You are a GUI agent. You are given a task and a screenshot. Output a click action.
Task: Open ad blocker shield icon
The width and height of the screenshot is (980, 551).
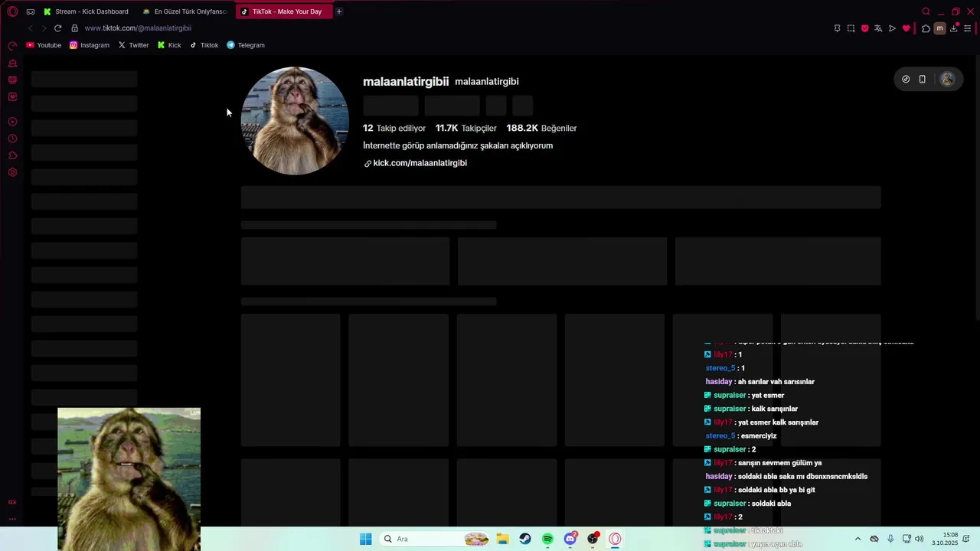[864, 28]
